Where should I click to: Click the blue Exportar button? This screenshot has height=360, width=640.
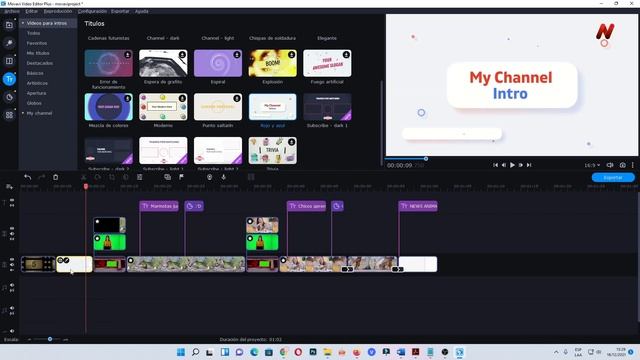tap(613, 178)
